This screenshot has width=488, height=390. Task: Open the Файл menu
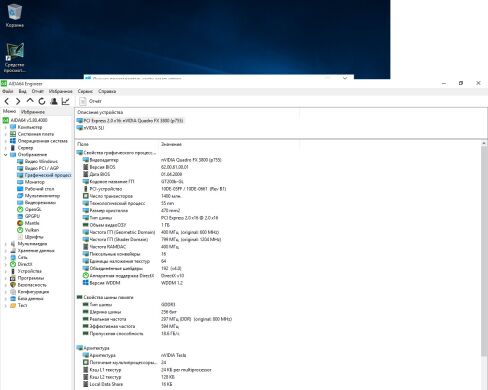(x=8, y=91)
